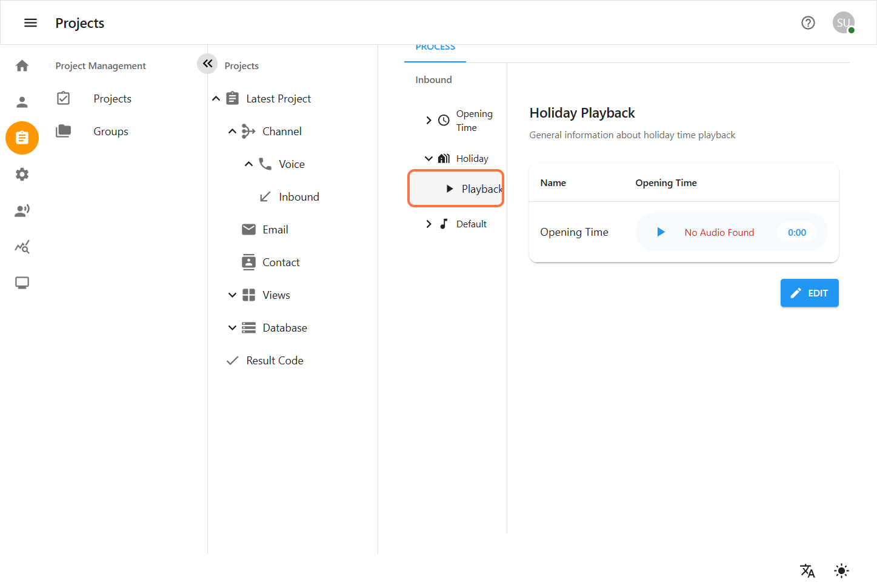Go to Home in the sidebar
Screen dimensions: 877x588
(22, 65)
